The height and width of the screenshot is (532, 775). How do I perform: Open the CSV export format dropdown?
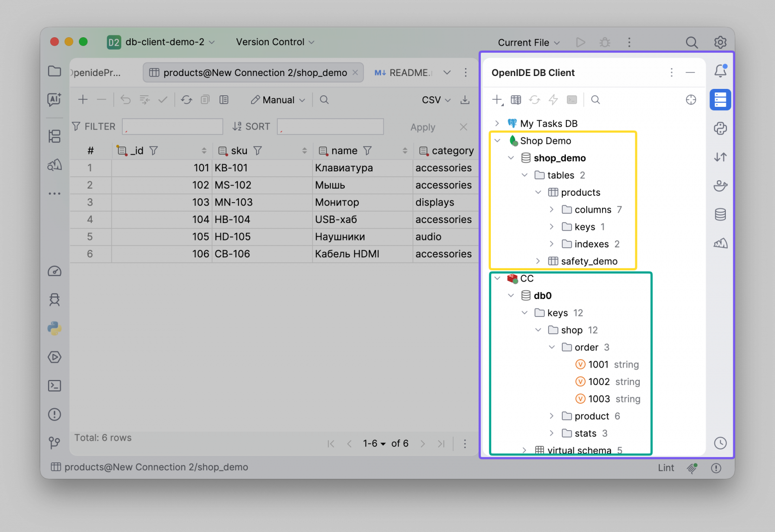[x=436, y=100]
